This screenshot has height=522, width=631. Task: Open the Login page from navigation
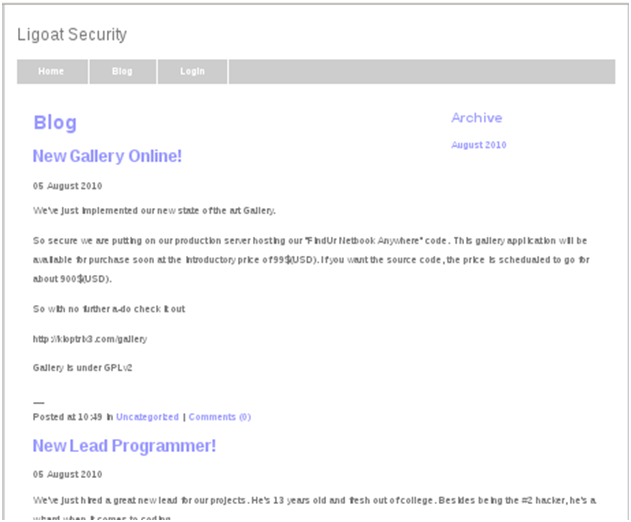pos(193,72)
